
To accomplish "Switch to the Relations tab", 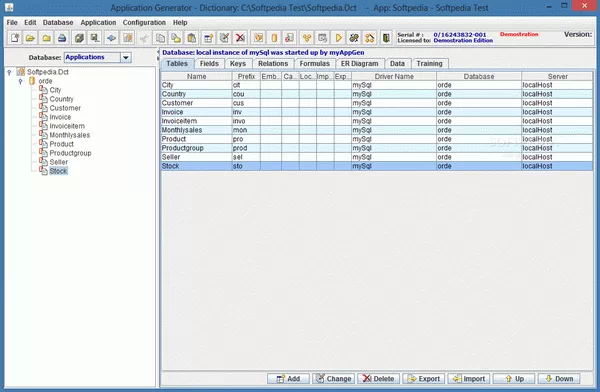I will tap(273, 64).
